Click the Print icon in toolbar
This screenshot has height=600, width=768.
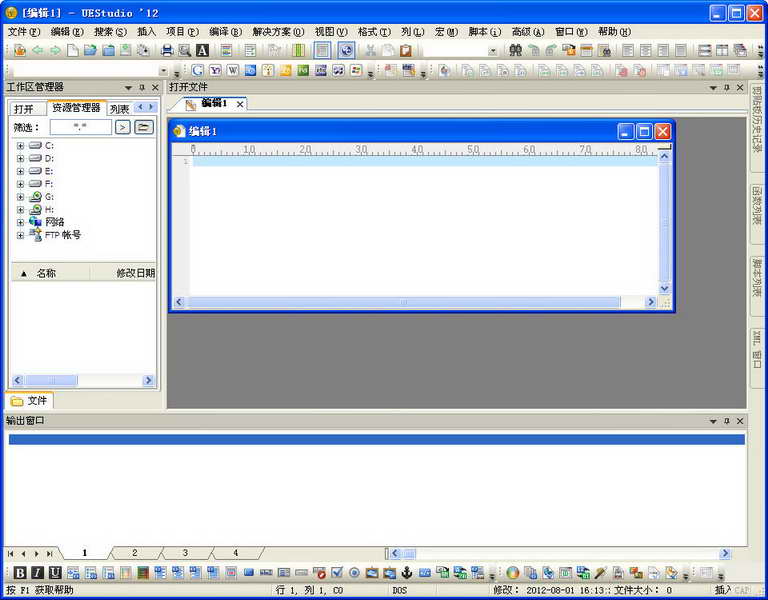coord(167,50)
